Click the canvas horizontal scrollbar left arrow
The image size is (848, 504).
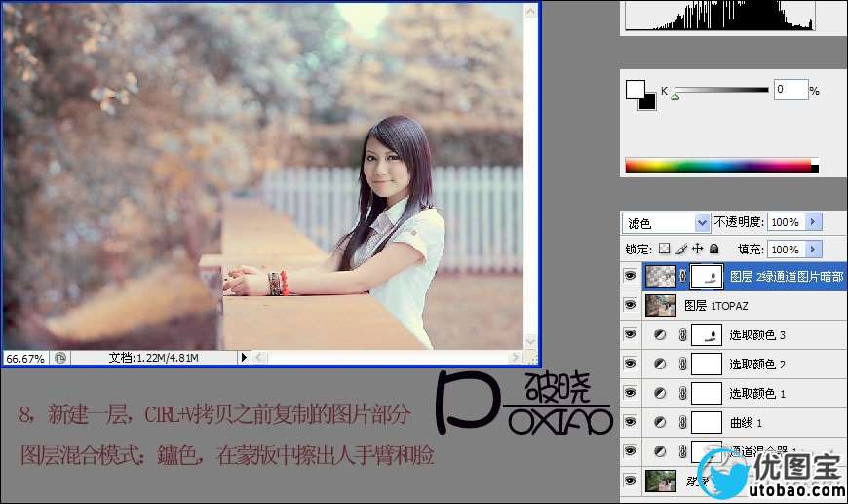259,357
